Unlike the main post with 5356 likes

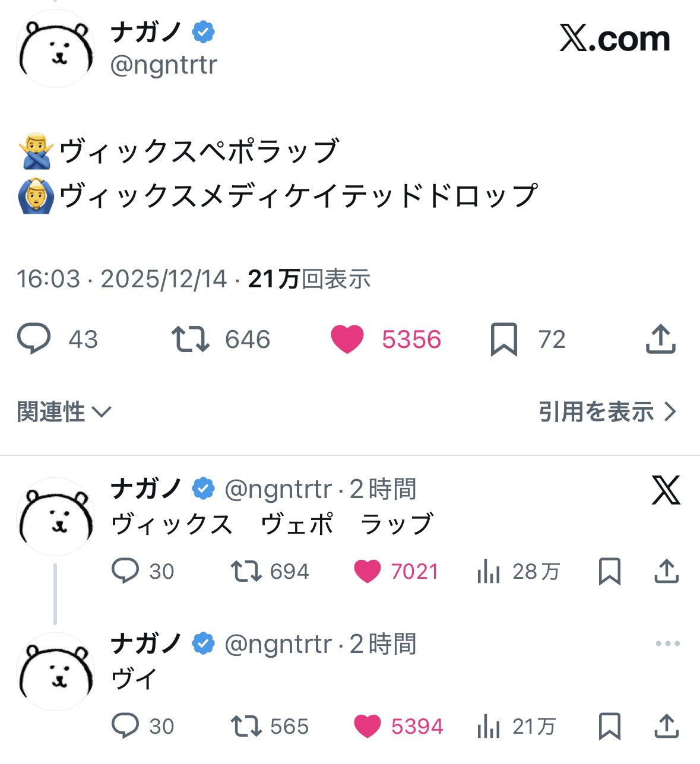[x=347, y=340]
